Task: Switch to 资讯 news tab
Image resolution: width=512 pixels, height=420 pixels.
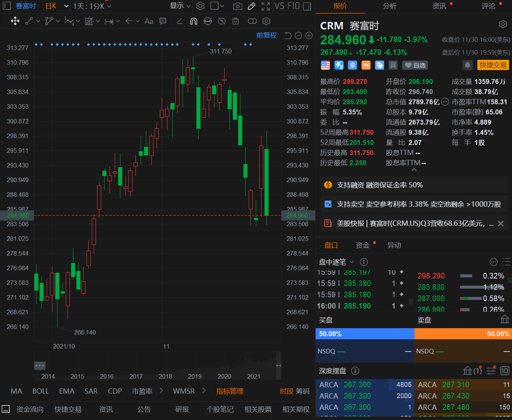Action: coord(439,6)
